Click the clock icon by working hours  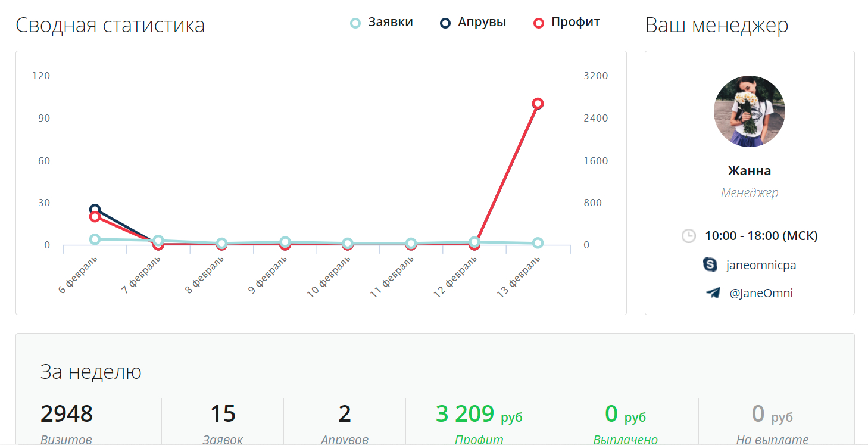coord(688,236)
